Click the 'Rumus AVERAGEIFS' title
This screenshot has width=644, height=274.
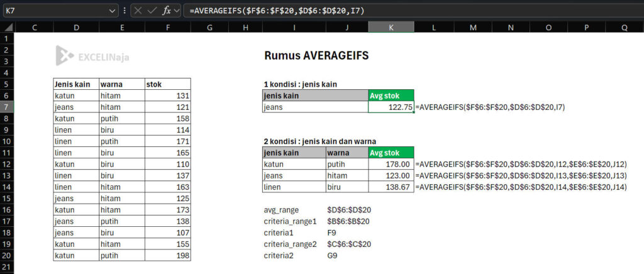click(316, 56)
